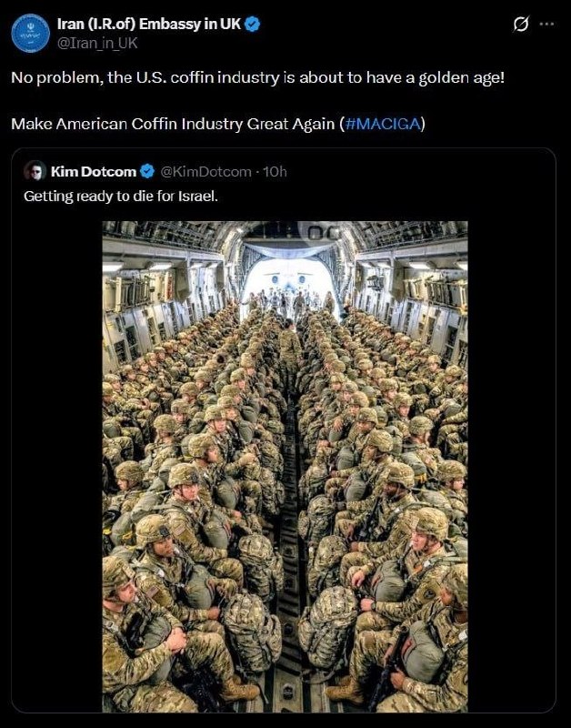The width and height of the screenshot is (571, 728).
Task: Open the three-dot more options menu
Action: (546, 25)
